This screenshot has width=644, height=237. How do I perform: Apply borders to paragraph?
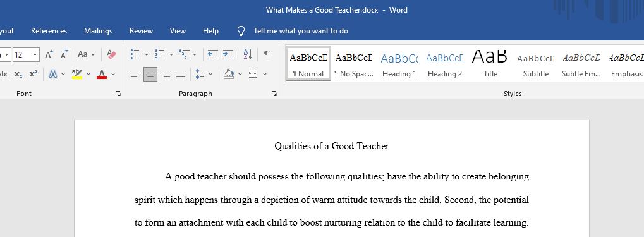click(253, 75)
